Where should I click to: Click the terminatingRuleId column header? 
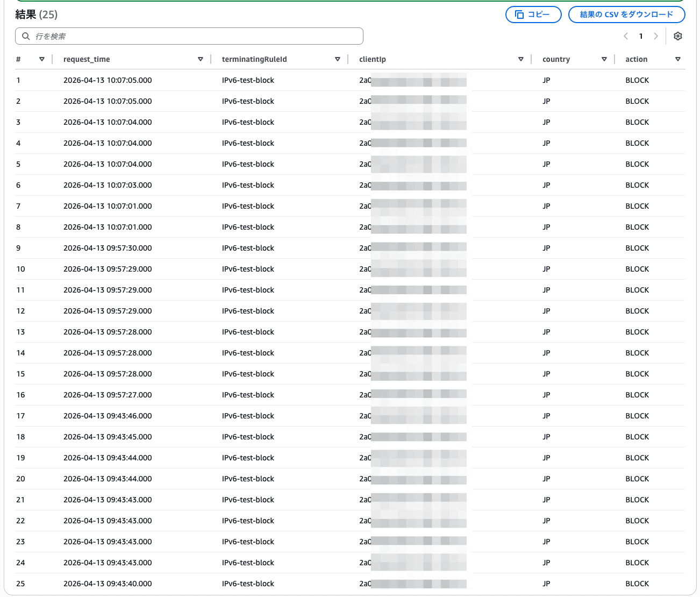pyautogui.click(x=254, y=59)
